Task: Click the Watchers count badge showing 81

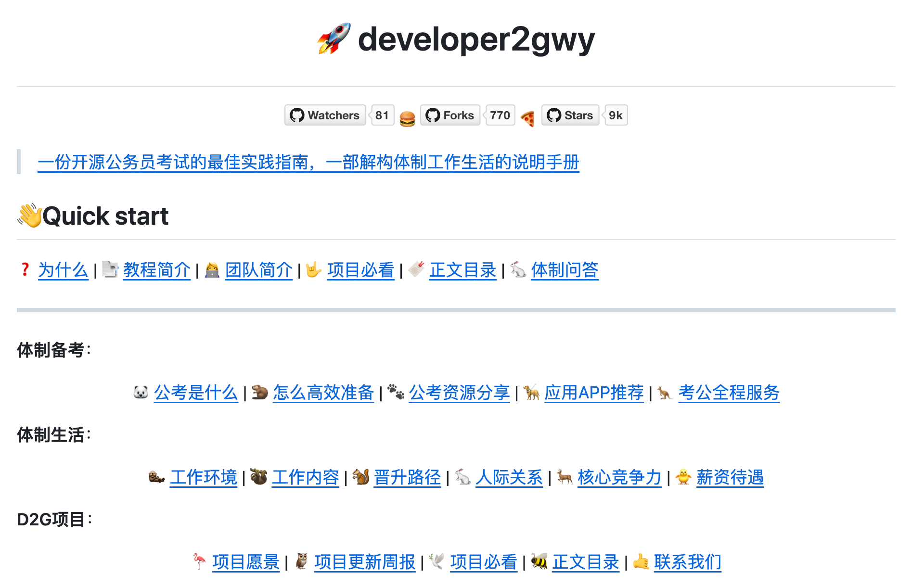Action: pyautogui.click(x=383, y=115)
